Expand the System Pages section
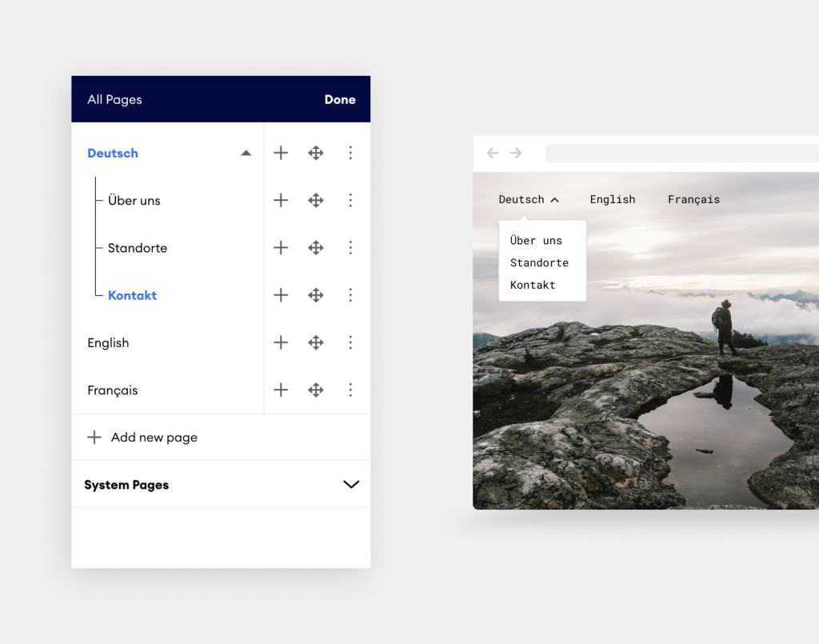This screenshot has width=819, height=644. (351, 484)
